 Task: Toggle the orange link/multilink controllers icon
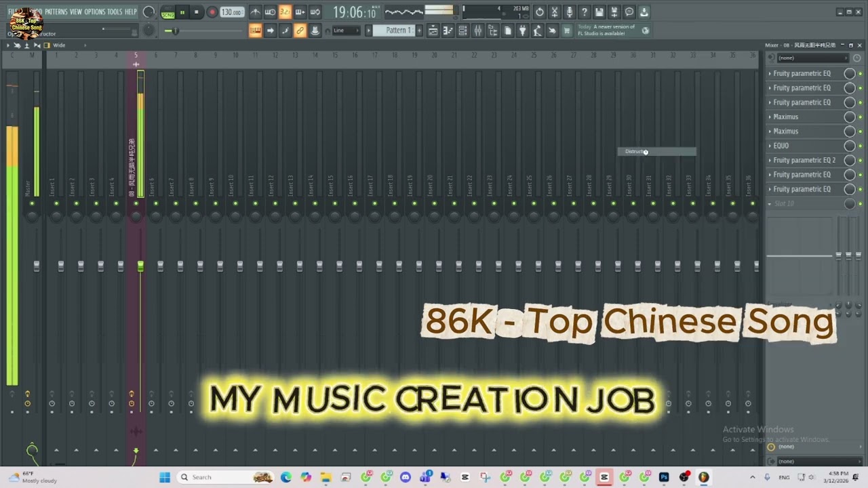coord(300,30)
